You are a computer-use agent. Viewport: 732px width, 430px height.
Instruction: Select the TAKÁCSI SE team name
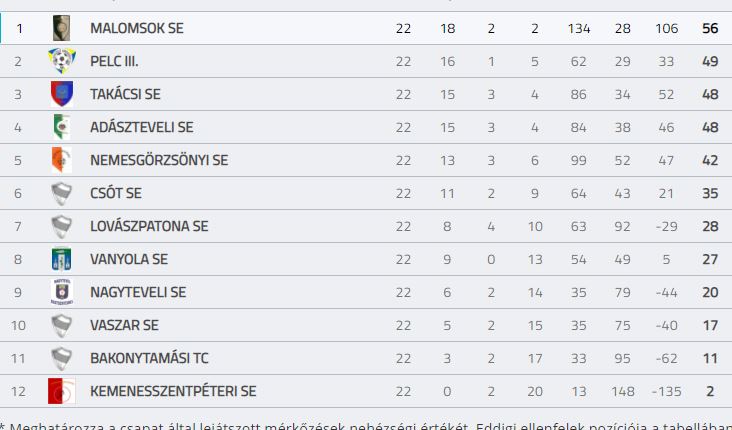pos(125,94)
